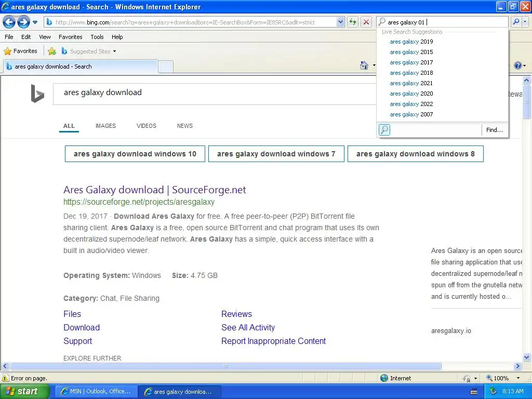The width and height of the screenshot is (532, 399).
Task: Click the aresgalaxy.io link
Action: click(451, 331)
